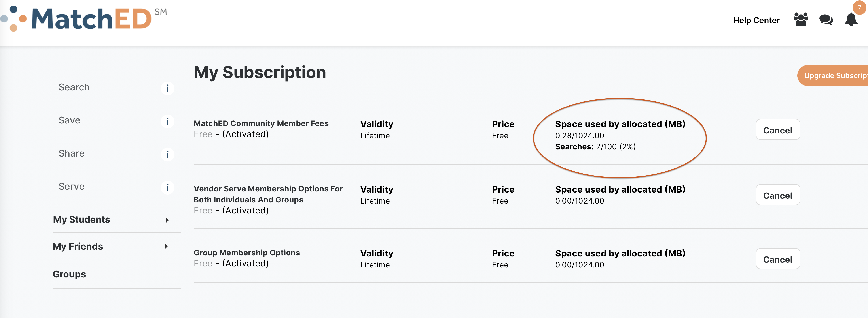Click the info icon beside Search

tap(167, 88)
